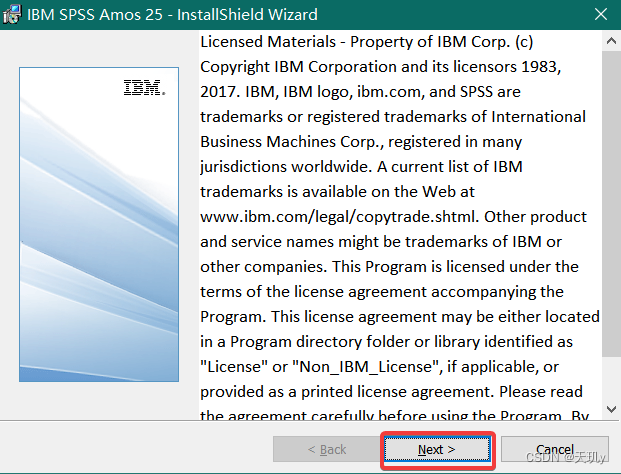The image size is (621, 474).
Task: Click the installer icon in the title bar
Action: click(11, 15)
